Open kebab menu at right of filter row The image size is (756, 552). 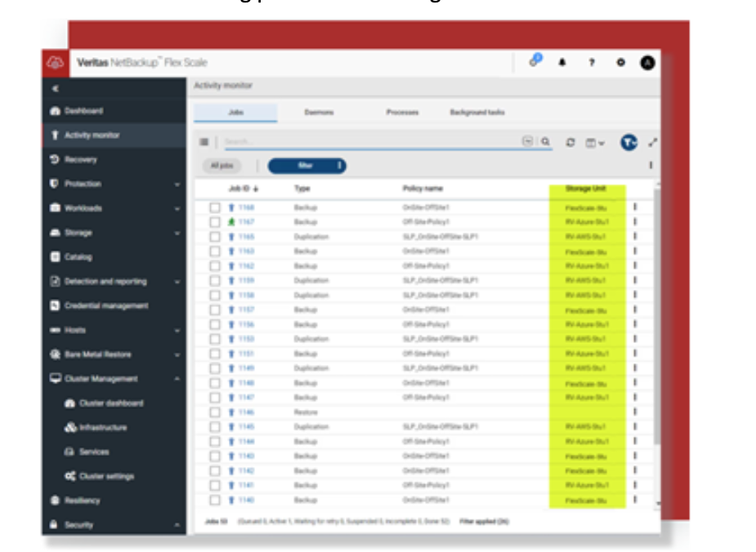[x=651, y=165]
